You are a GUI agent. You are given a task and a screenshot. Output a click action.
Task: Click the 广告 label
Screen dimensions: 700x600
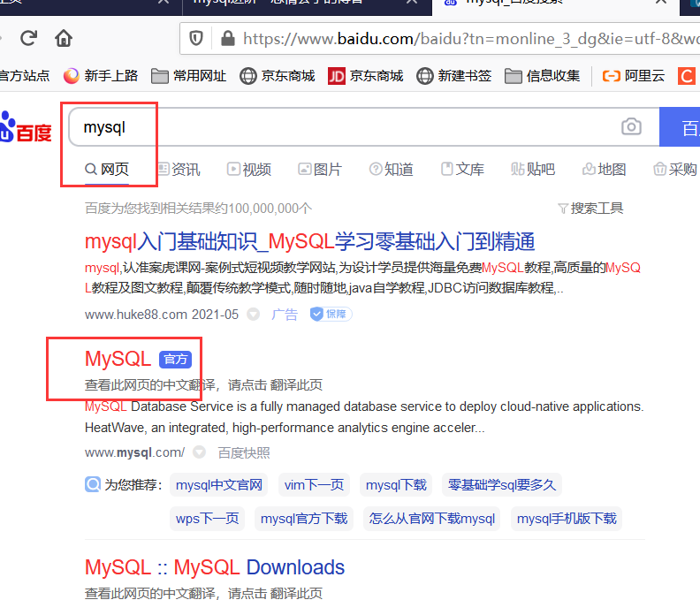tap(285, 315)
